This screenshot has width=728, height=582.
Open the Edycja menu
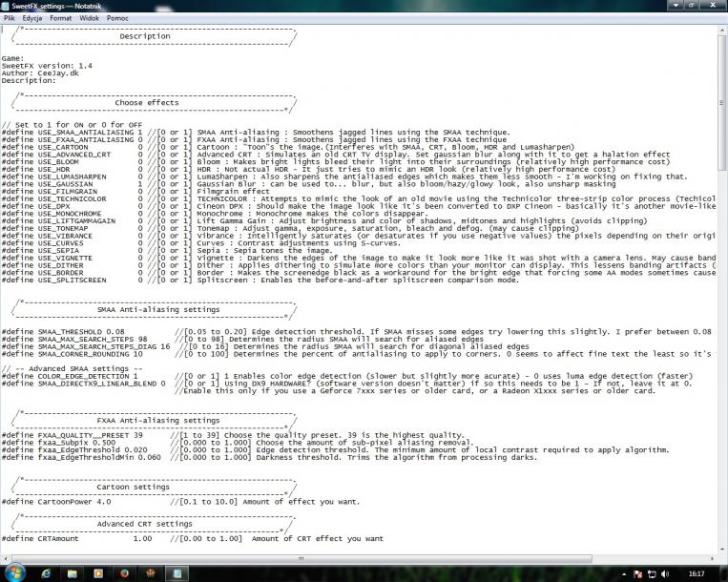[x=33, y=17]
